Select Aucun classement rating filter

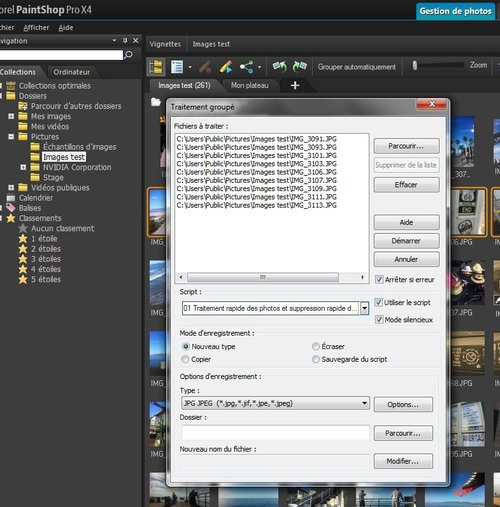pos(63,228)
